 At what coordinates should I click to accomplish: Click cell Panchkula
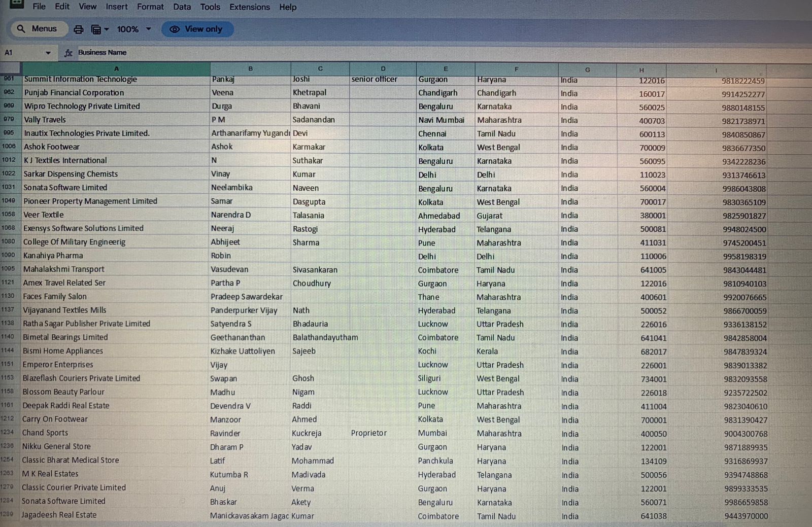click(x=435, y=461)
